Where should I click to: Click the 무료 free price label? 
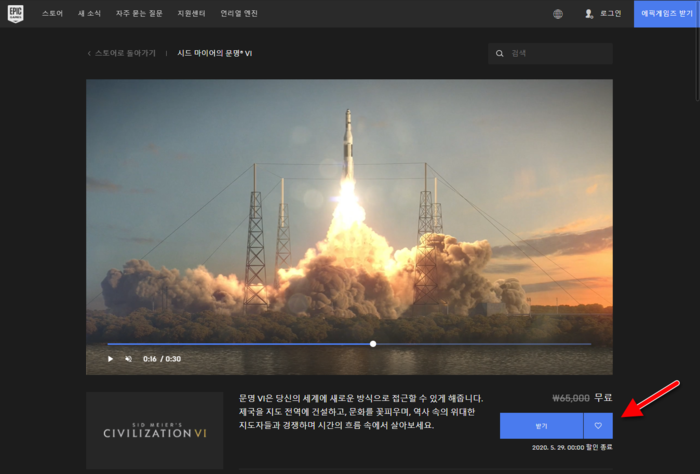tap(603, 398)
